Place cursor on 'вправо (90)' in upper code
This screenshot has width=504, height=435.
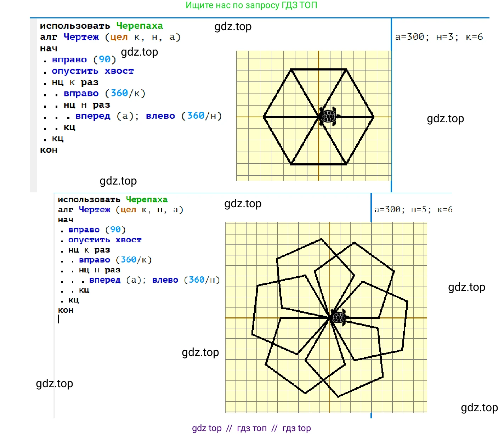point(84,60)
